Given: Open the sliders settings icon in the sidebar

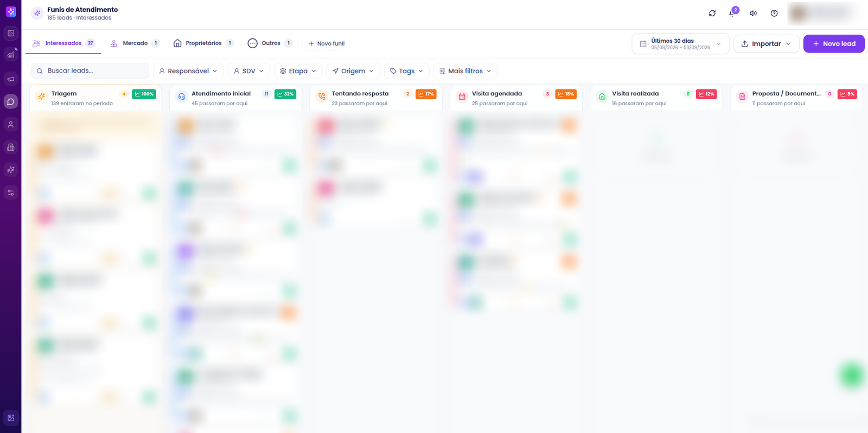Looking at the screenshot, I should 11,192.
